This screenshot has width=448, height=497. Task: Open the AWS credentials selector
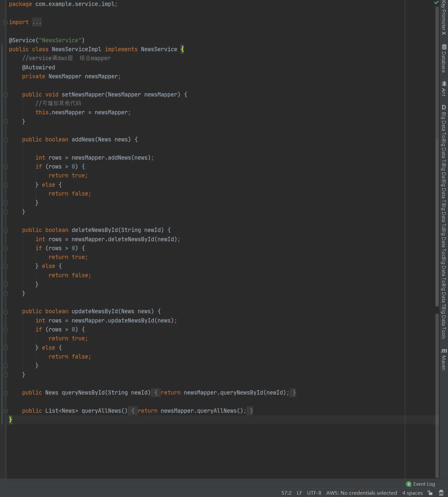(x=362, y=493)
